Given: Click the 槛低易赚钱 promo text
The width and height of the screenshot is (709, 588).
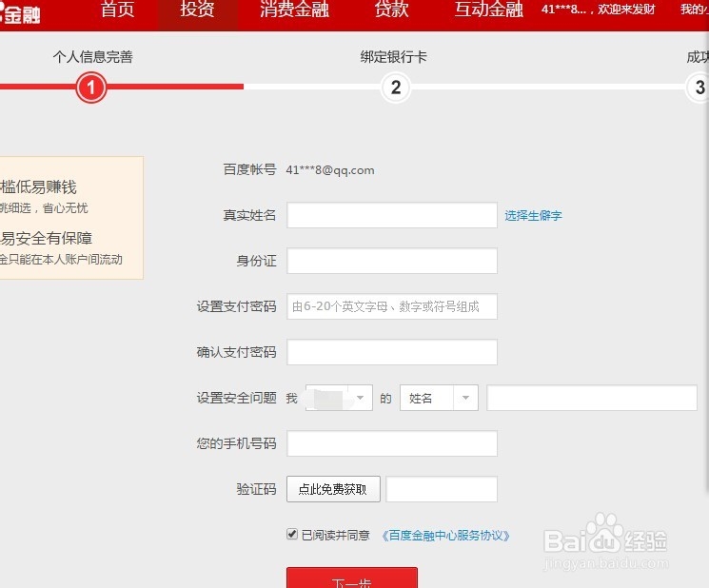Looking at the screenshot, I should tap(38, 186).
